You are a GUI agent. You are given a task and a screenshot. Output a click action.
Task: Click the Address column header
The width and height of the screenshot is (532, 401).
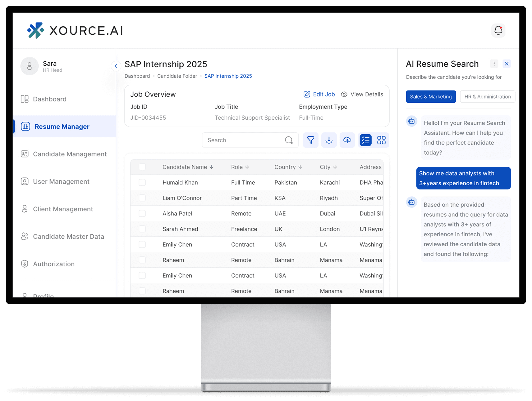[370, 167]
